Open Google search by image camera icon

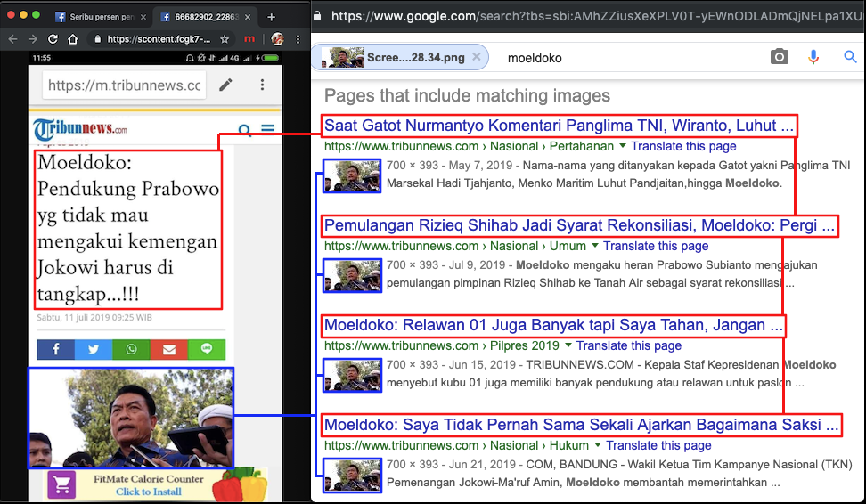(780, 57)
